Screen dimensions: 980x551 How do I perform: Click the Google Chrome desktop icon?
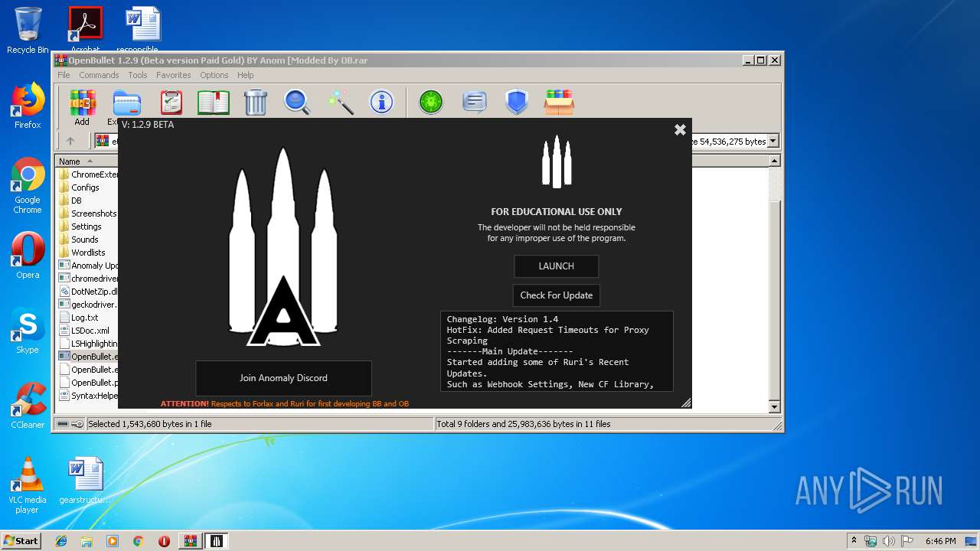pyautogui.click(x=28, y=186)
